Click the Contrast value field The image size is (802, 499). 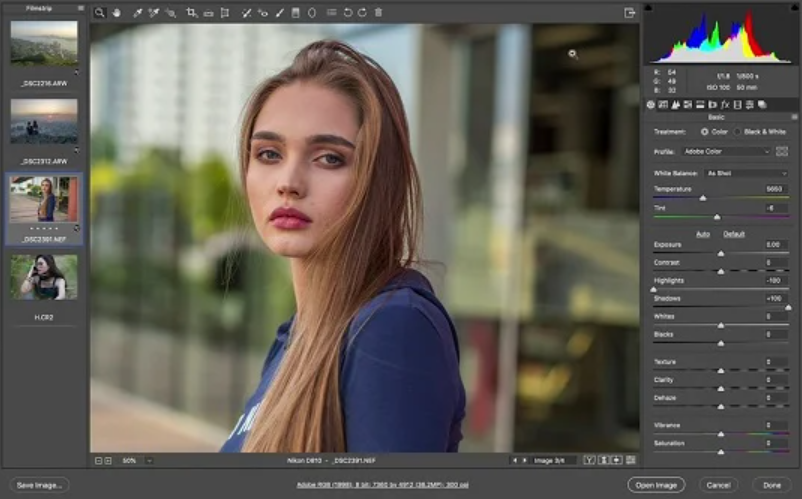click(774, 263)
